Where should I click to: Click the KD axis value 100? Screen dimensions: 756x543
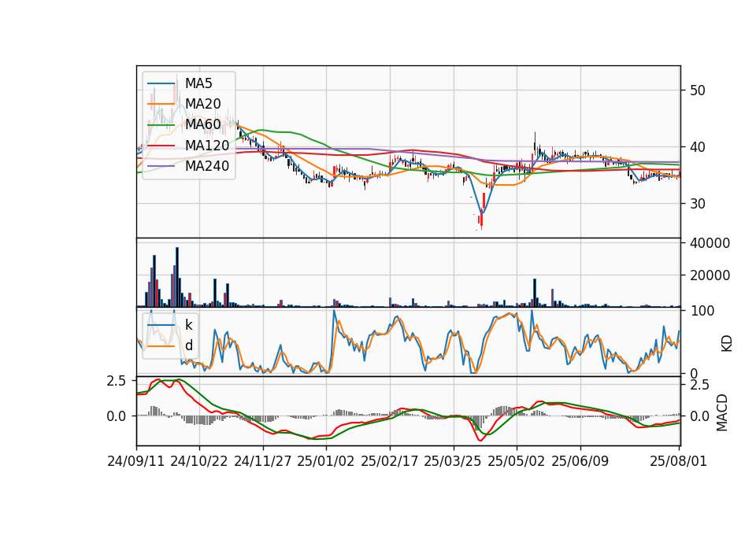tap(702, 311)
